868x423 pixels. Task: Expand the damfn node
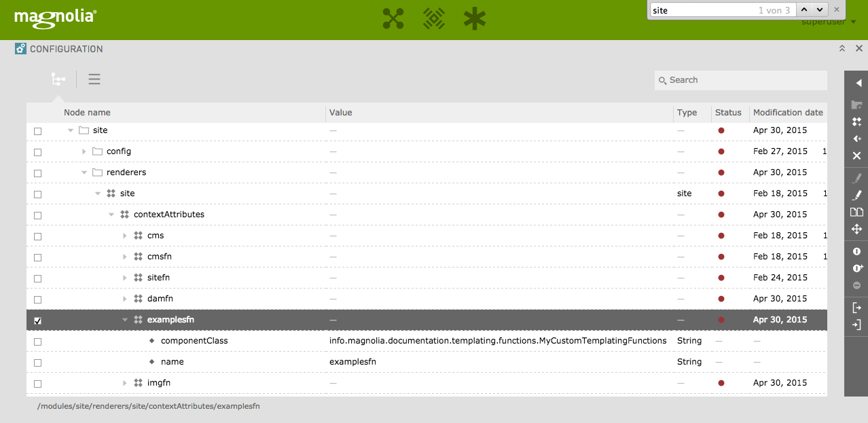click(125, 299)
